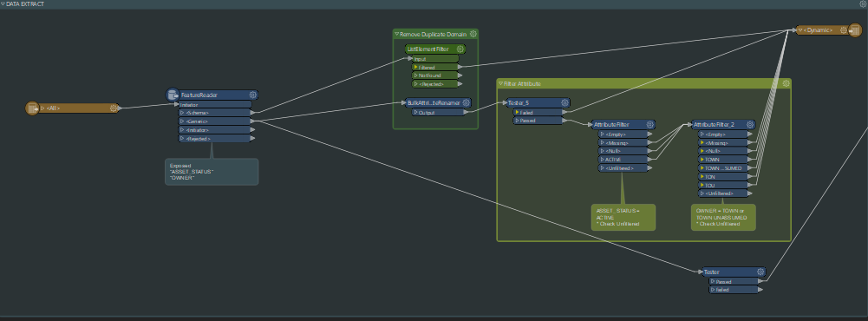
Task: Expand AttributeFilter_2 TOWN port attributes
Action: (x=702, y=160)
